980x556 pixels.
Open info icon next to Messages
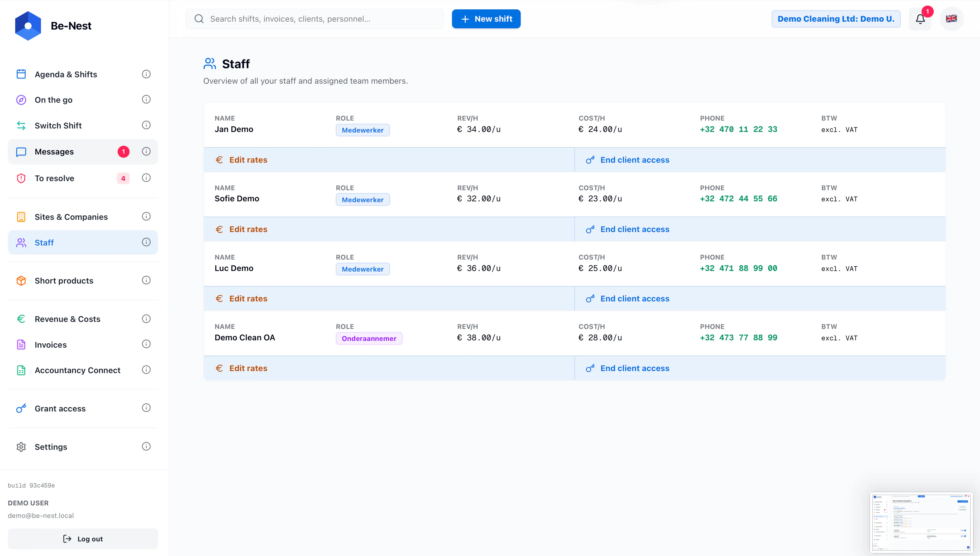click(146, 151)
